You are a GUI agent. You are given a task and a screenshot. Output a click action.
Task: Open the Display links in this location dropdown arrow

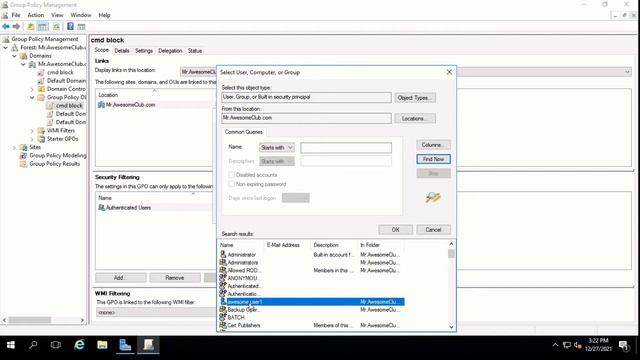627,72
